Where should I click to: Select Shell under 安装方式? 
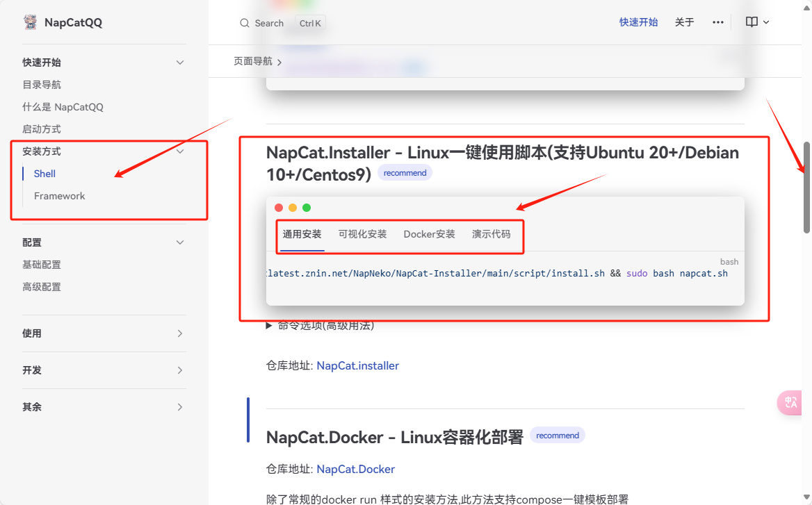44,174
